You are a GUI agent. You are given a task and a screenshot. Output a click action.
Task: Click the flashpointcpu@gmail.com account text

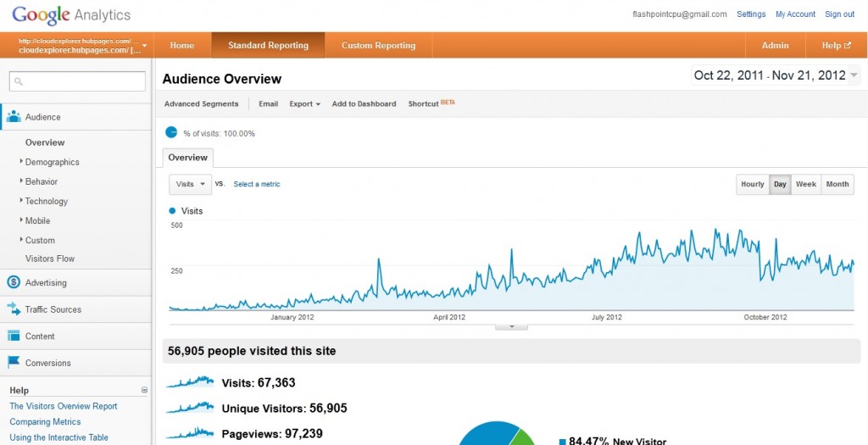[x=680, y=14]
